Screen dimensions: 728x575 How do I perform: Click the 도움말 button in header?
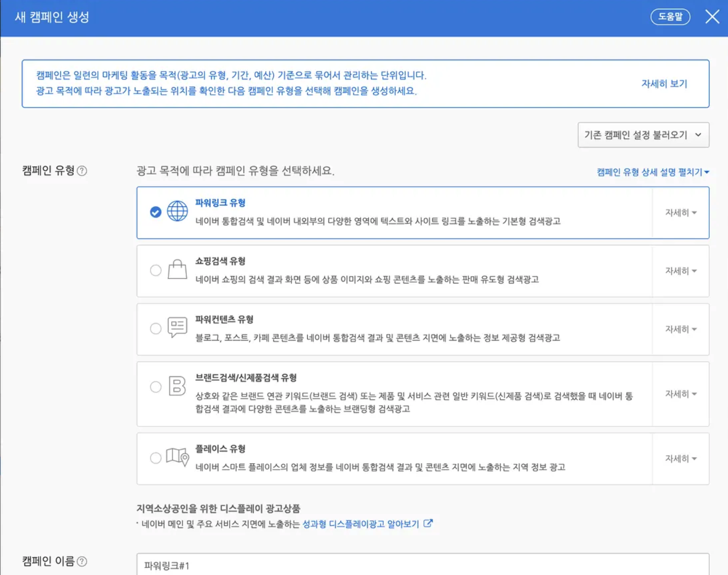(x=670, y=17)
